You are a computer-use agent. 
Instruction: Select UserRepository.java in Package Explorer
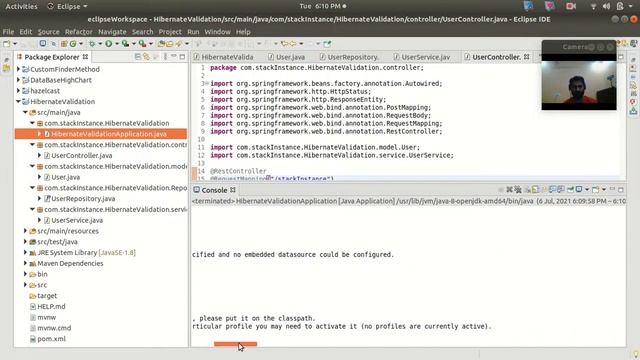(x=83, y=199)
